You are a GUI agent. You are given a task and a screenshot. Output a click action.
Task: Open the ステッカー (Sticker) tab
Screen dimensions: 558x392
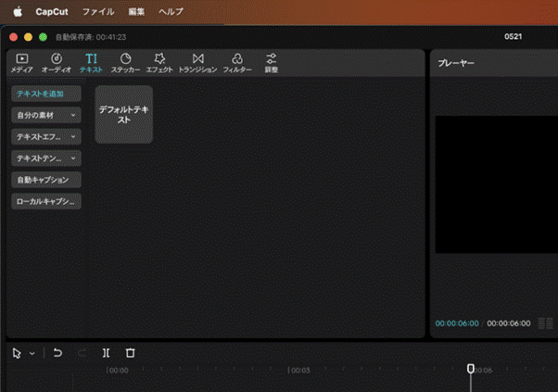125,63
